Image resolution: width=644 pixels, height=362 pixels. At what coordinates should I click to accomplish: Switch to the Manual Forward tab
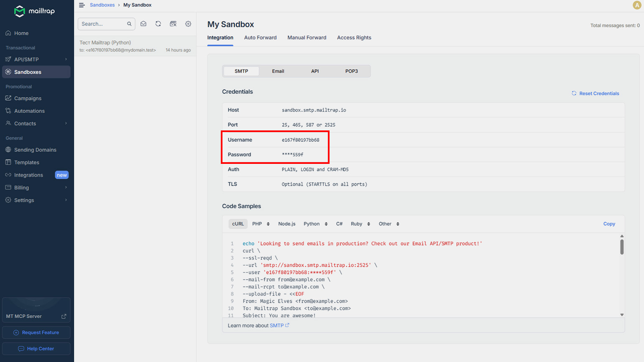click(x=307, y=38)
